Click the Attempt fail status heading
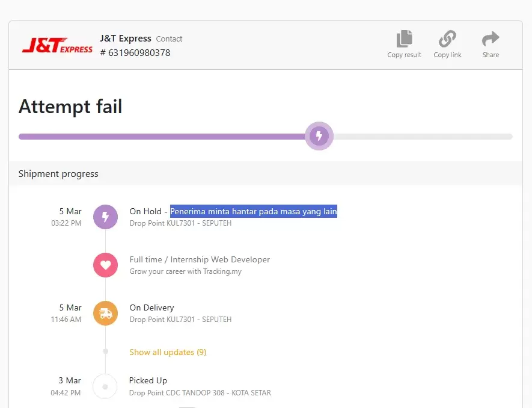Image resolution: width=532 pixels, height=408 pixels. [70, 107]
